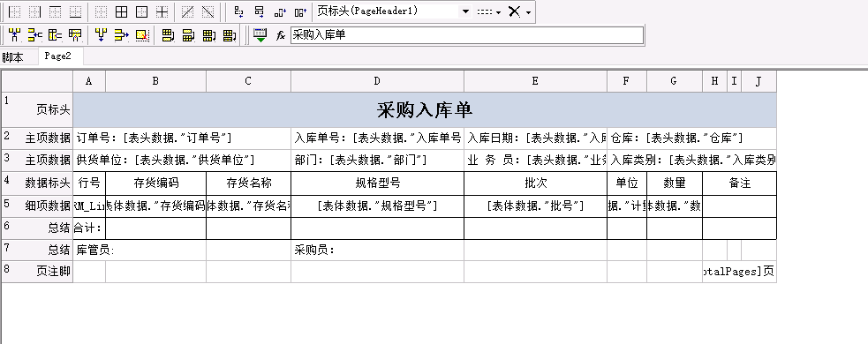Select column J header
This screenshot has height=344, width=868.
[x=759, y=81]
